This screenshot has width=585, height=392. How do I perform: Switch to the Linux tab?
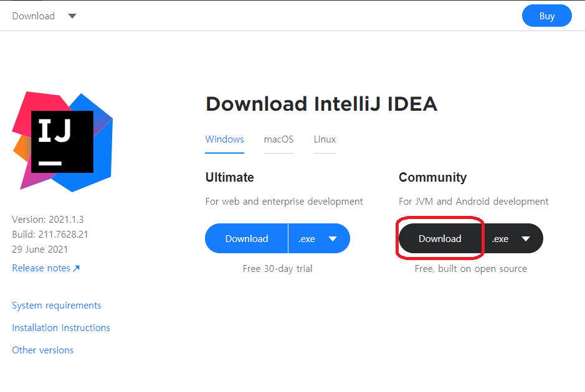tap(325, 139)
